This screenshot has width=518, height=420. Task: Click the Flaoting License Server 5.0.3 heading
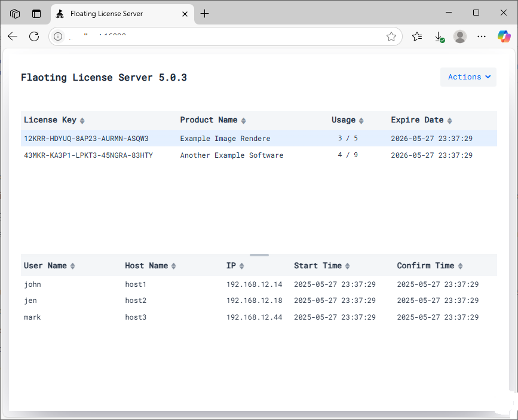104,78
